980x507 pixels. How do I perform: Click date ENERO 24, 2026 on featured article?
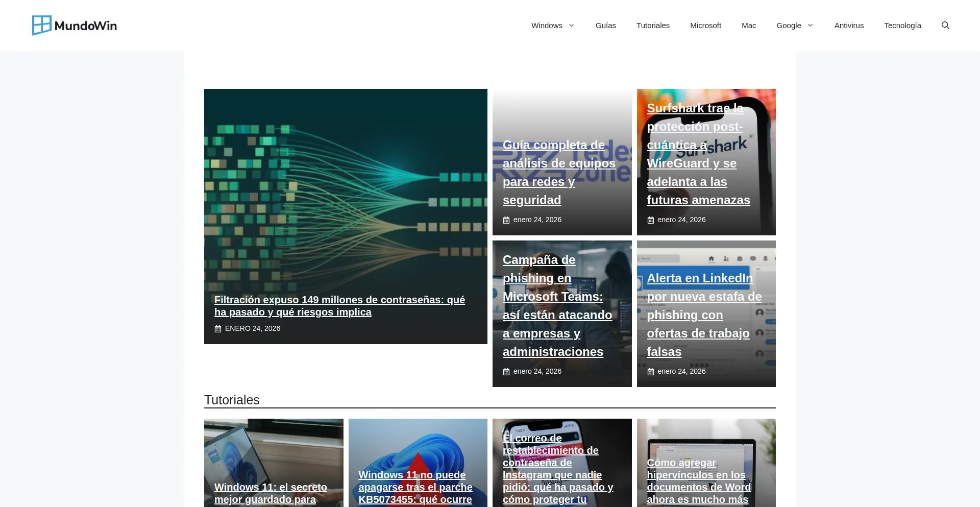[x=253, y=328]
